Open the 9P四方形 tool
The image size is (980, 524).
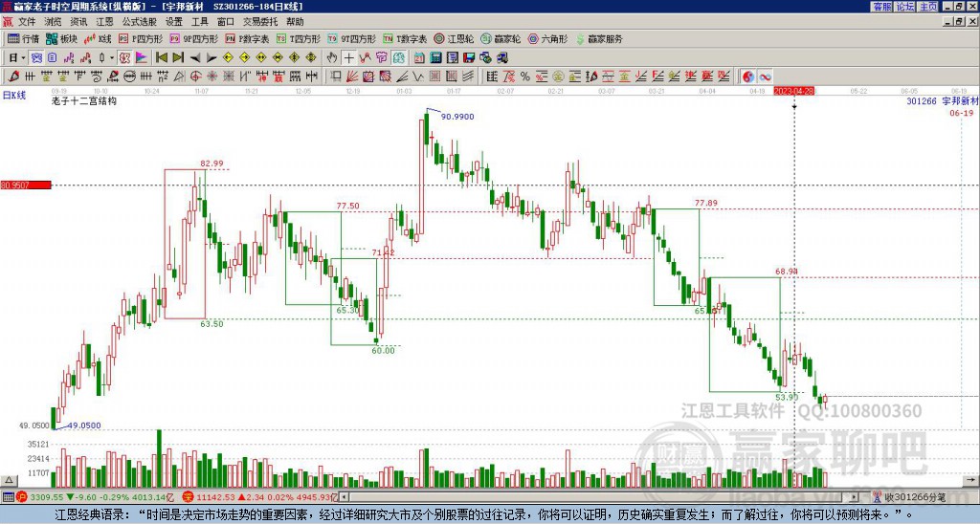point(193,38)
